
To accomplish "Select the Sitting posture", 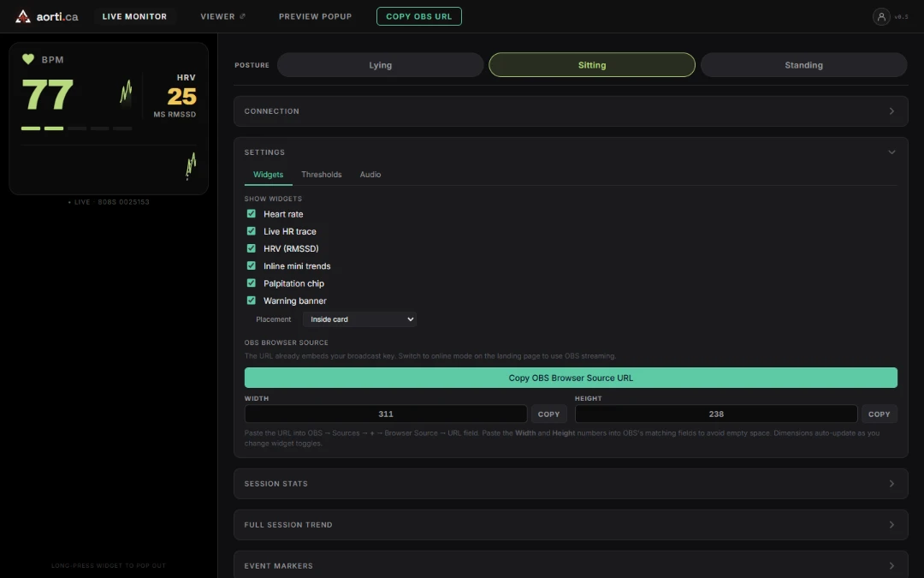I will (x=592, y=65).
